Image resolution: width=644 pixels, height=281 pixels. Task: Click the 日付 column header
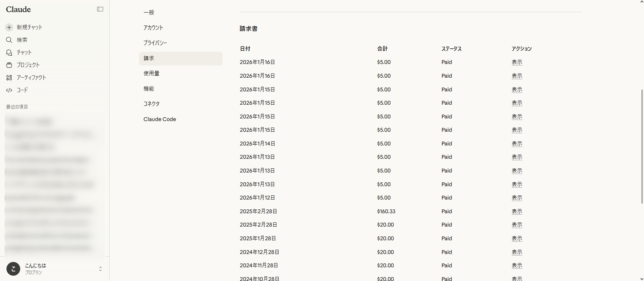tap(245, 49)
